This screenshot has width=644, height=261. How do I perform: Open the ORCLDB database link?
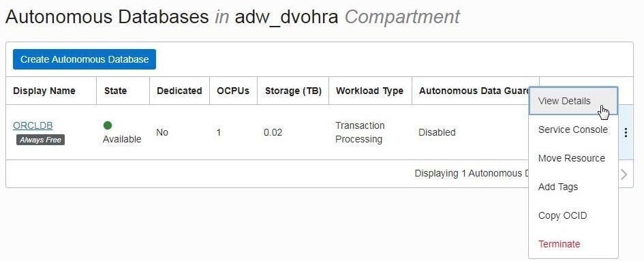[x=33, y=125]
